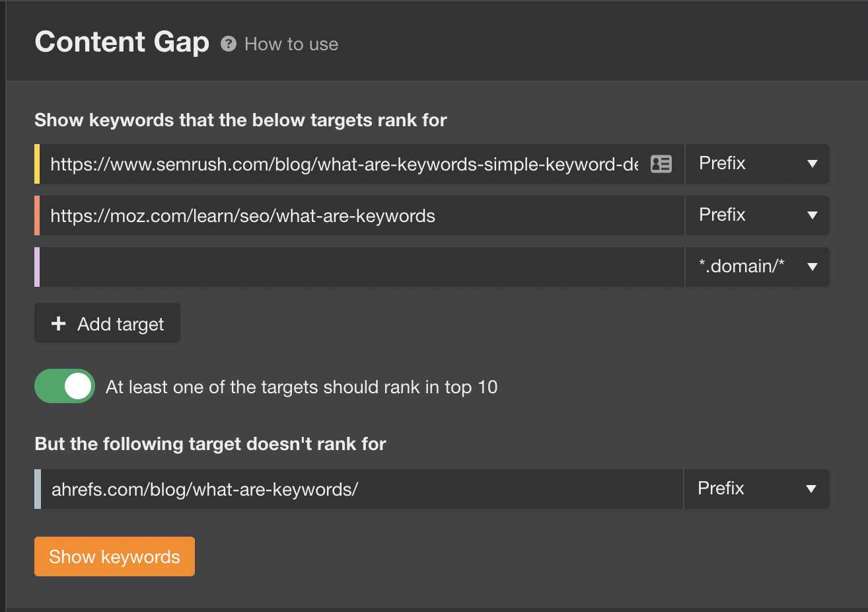
Task: Click the question mark help icon beside Content Gap
Action: point(228,44)
